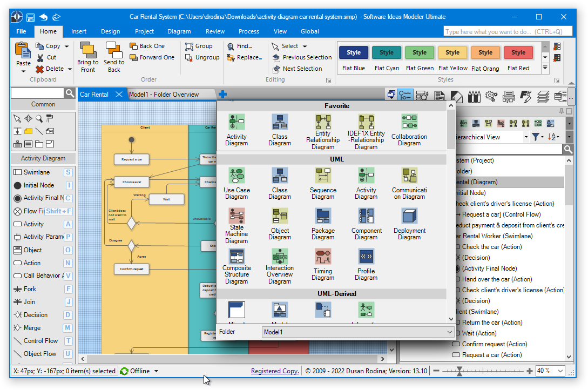Select Car Rental Worker (Swimlane) tree item

(494, 236)
